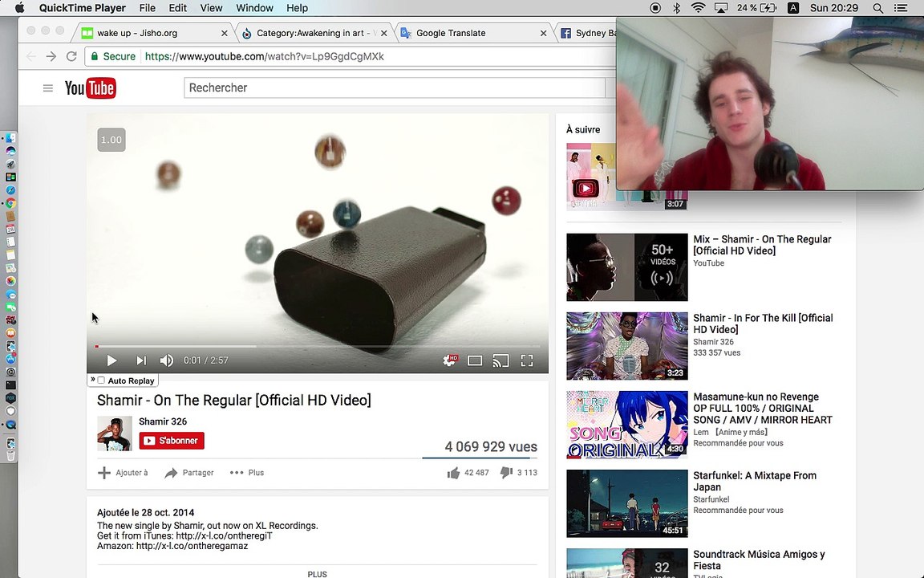Click the YouTube URL in the address bar
This screenshot has width=924, height=578.
264,56
